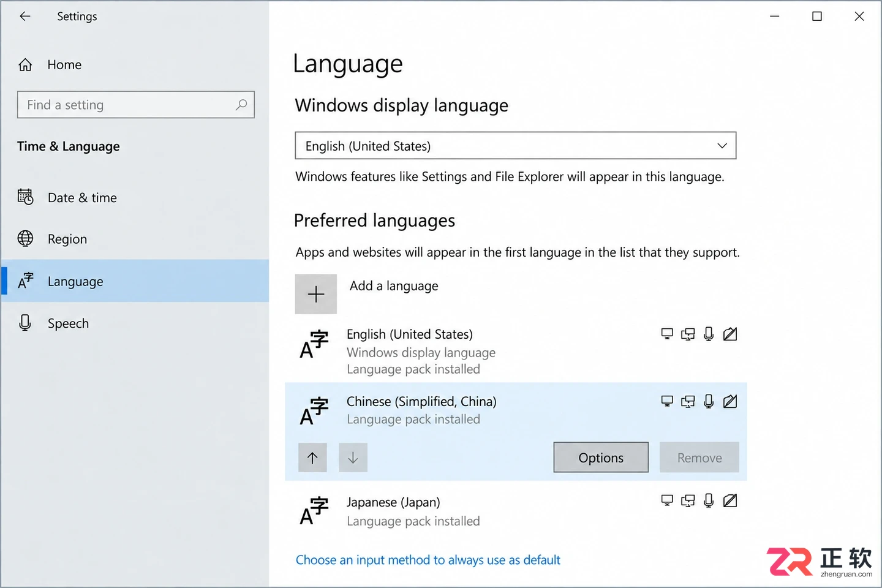This screenshot has height=588, width=882.
Task: Click the Speech microphone icon in sidebar
Action: point(25,323)
